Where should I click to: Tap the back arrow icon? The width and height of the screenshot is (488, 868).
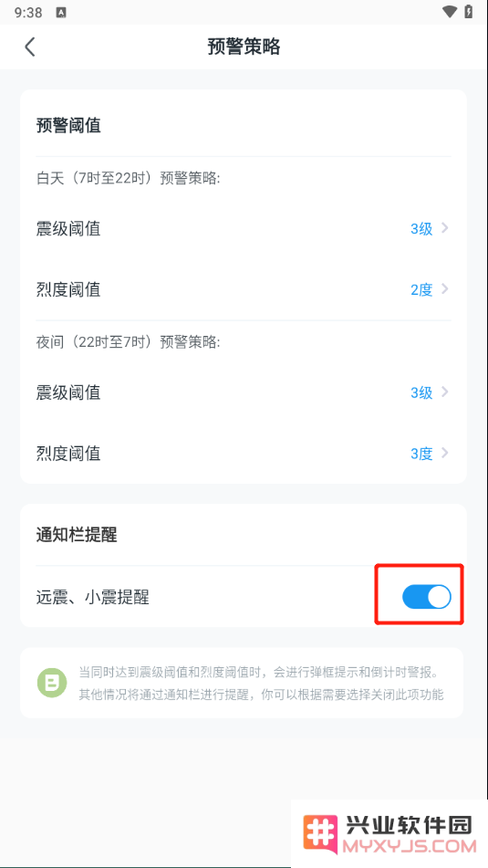30,47
